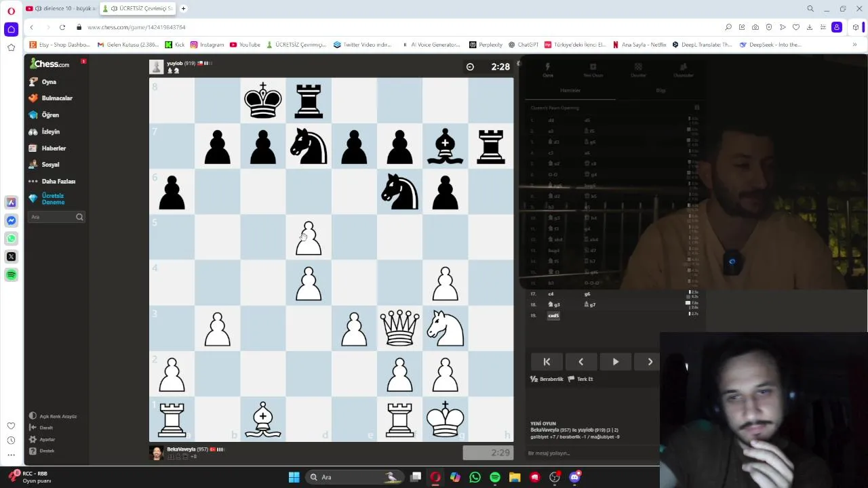Open Opera downloads toolbar icon

810,27
